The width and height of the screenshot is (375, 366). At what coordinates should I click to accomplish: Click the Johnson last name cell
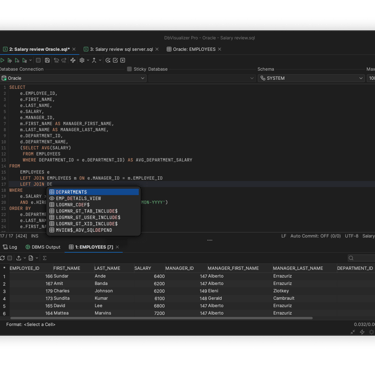click(104, 291)
